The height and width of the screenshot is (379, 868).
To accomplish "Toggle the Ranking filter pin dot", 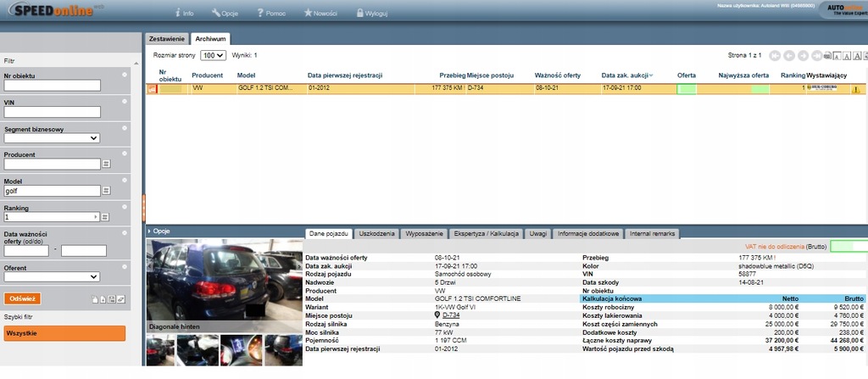I will 125,207.
